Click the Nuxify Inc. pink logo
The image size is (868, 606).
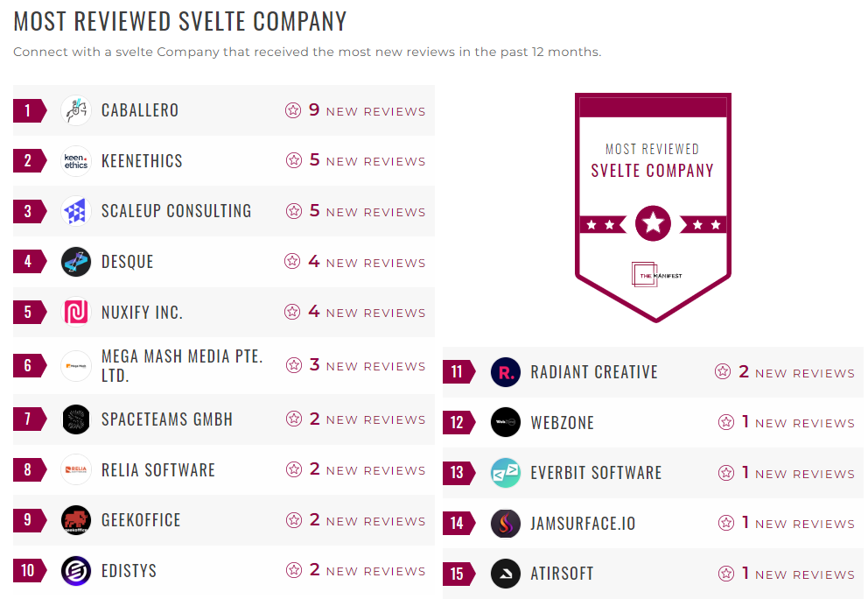coord(76,313)
